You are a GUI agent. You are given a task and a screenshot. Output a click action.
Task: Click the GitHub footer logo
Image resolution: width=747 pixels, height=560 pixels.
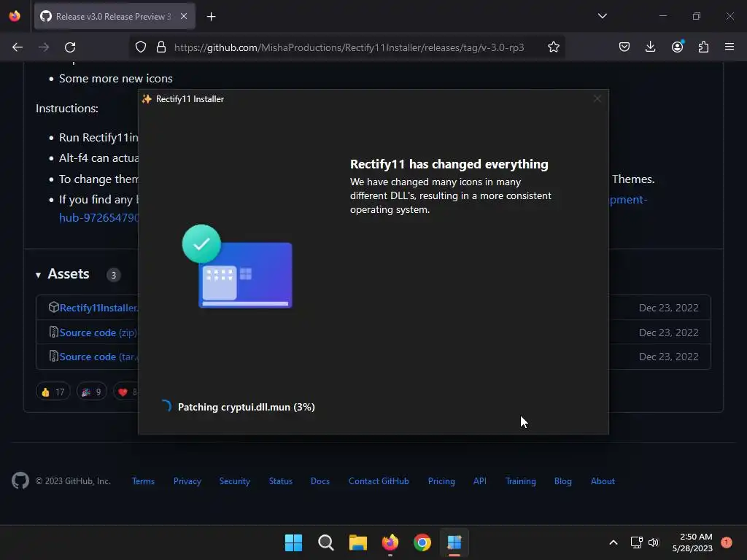(20, 481)
